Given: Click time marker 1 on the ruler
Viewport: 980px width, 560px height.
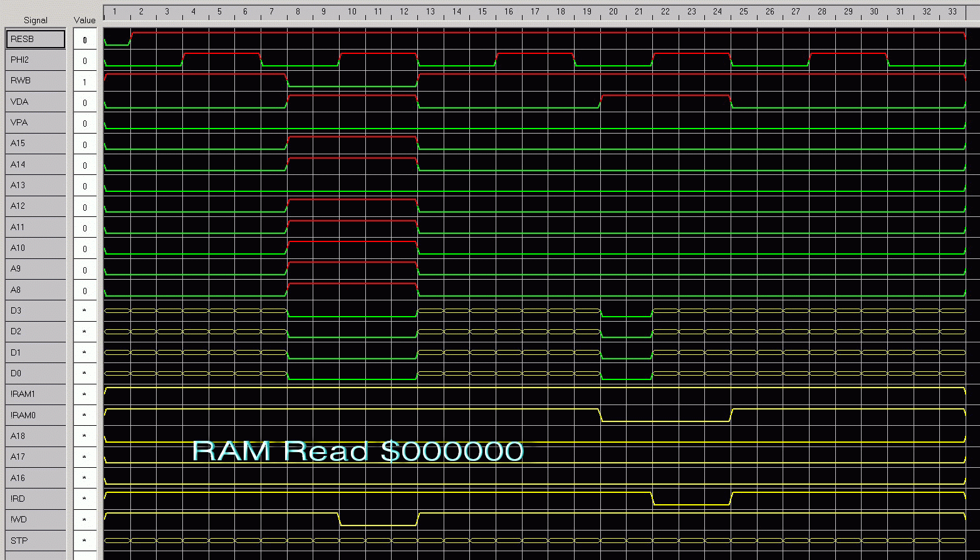Looking at the screenshot, I should click(x=115, y=11).
